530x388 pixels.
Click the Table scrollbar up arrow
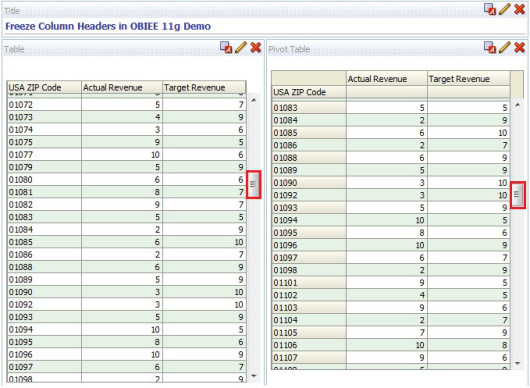[x=254, y=100]
